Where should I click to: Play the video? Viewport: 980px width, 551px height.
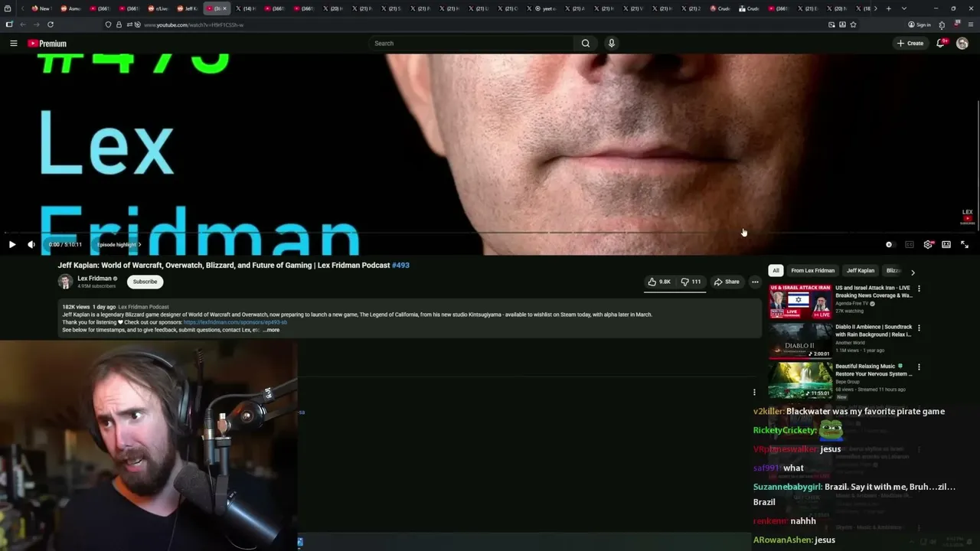point(12,245)
